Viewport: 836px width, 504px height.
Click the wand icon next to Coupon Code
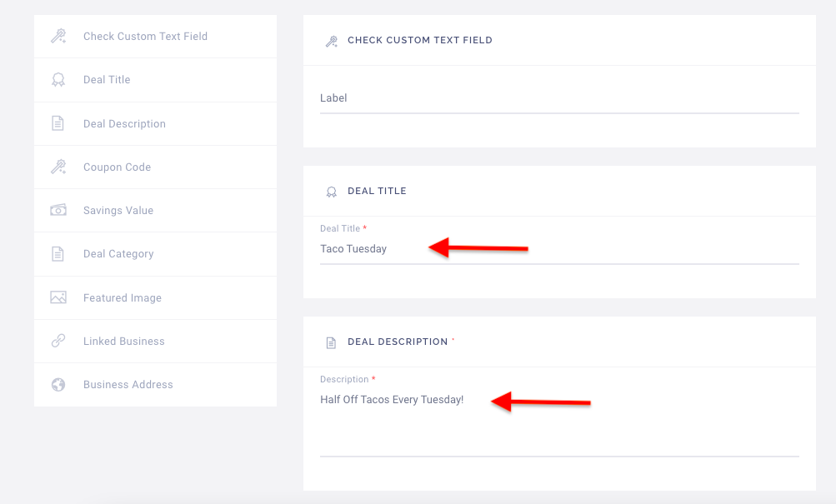pos(58,167)
